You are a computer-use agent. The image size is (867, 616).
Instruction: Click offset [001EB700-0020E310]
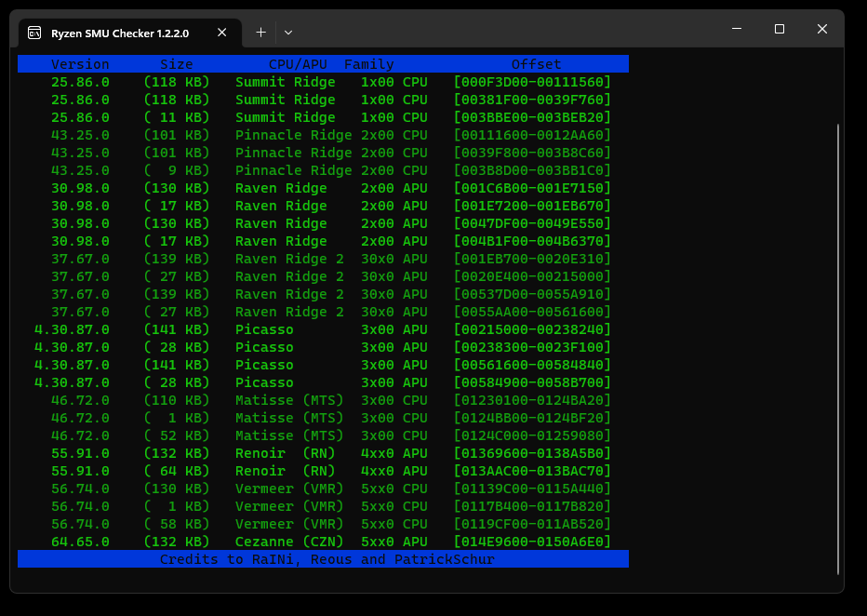(532, 259)
